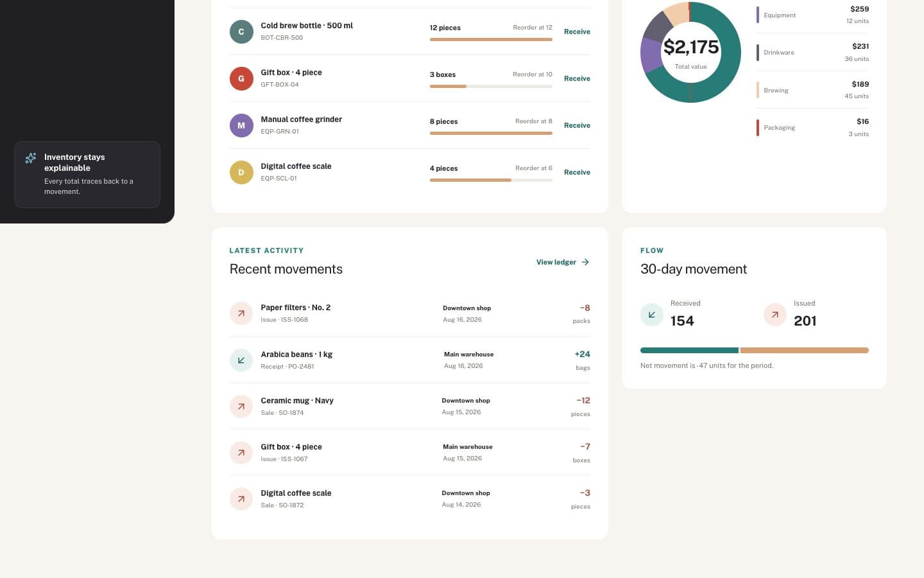This screenshot has height=578, width=924.
Task: Click the C avatar for Cold brew bottle
Action: [x=241, y=31]
